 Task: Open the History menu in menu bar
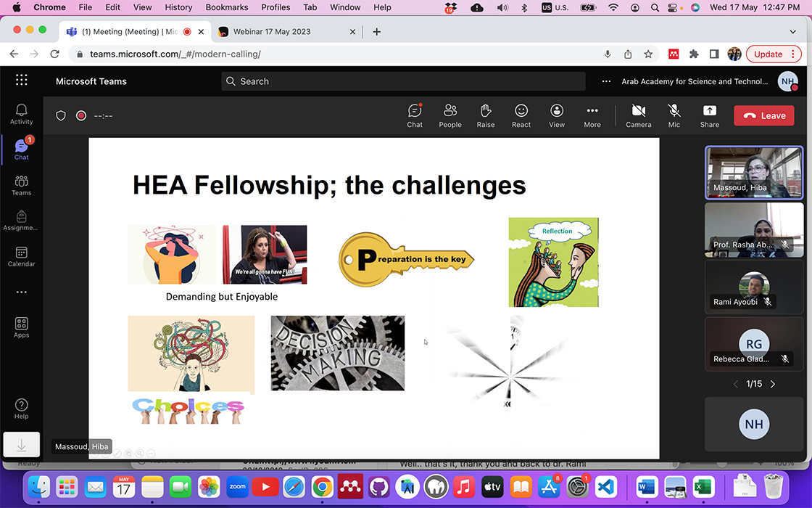click(x=178, y=7)
